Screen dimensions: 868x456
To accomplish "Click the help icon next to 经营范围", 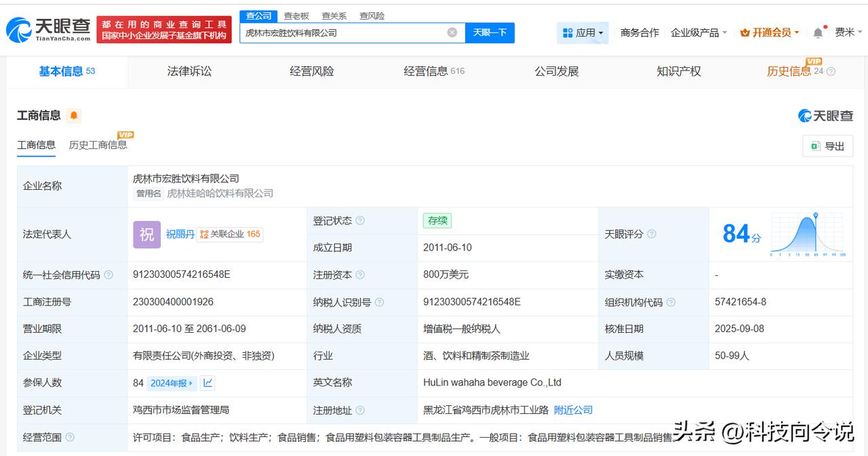I will coord(70,438).
